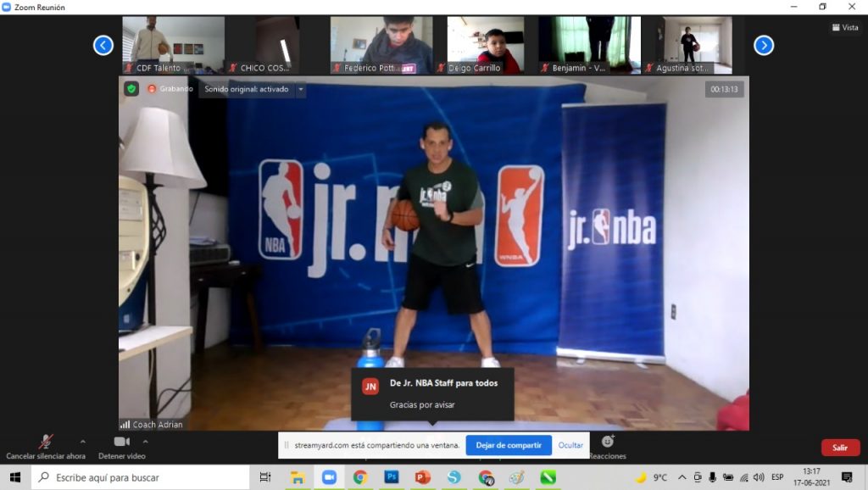Expand video options arrow beside camera

coord(145,442)
